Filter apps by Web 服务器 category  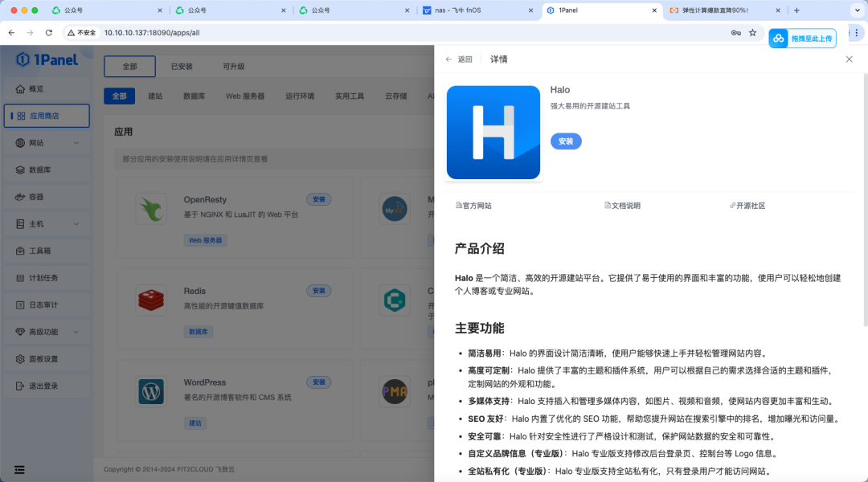tap(244, 96)
